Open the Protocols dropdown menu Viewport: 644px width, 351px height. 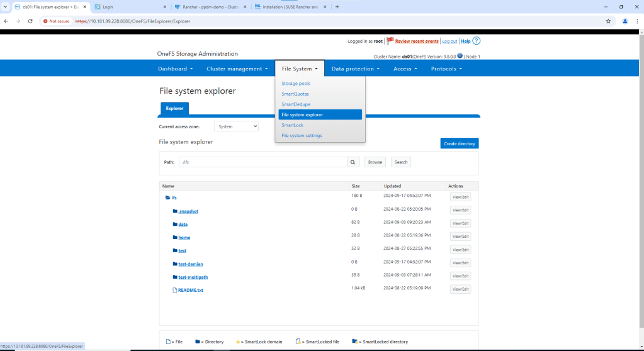pyautogui.click(x=446, y=69)
